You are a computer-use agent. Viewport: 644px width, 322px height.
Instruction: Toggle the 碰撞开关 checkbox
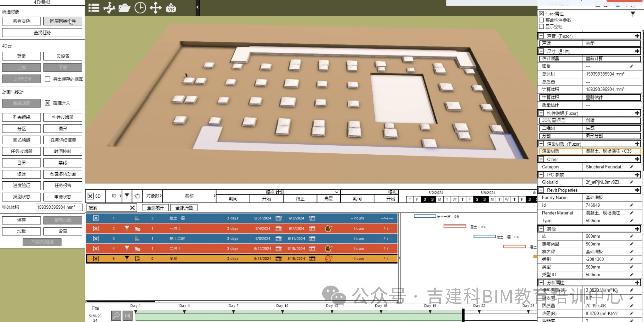point(48,103)
